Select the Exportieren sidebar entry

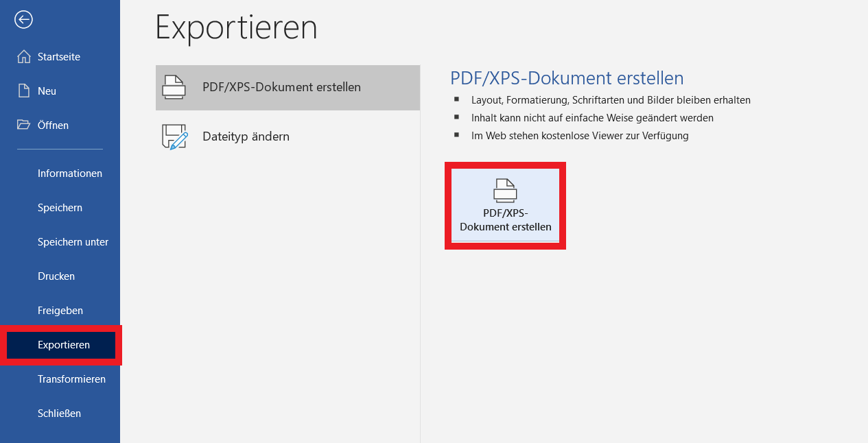[x=63, y=345]
